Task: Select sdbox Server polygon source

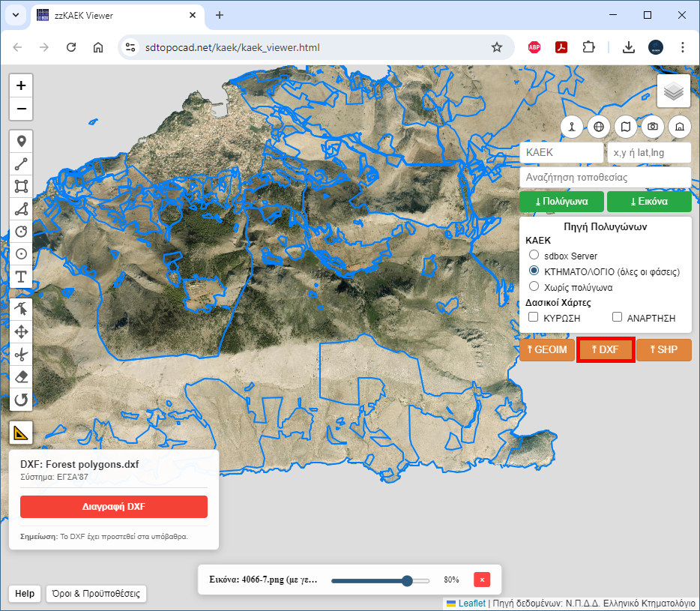Action: point(534,256)
